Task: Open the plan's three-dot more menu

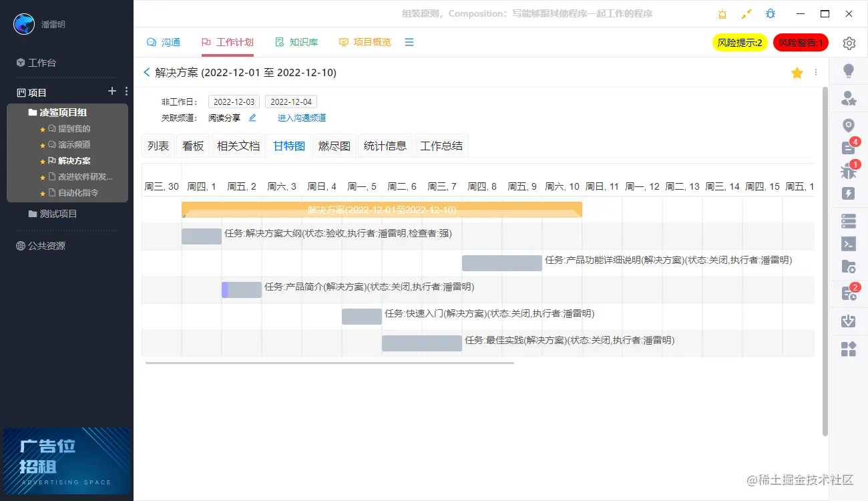Action: point(816,73)
